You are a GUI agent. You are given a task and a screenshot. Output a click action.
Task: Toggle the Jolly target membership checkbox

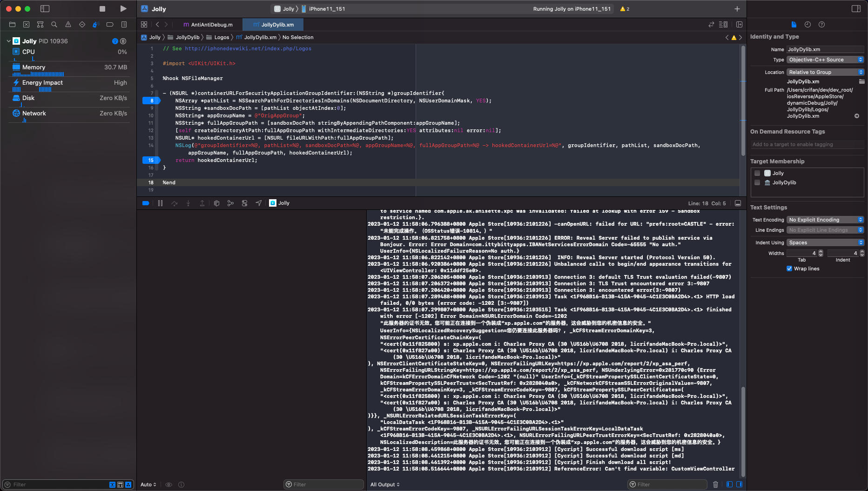(757, 173)
